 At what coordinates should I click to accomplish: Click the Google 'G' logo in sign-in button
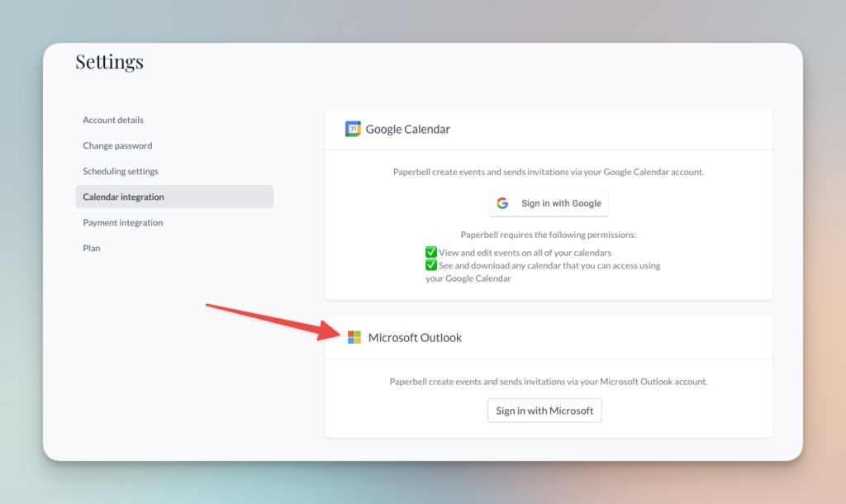pos(502,203)
